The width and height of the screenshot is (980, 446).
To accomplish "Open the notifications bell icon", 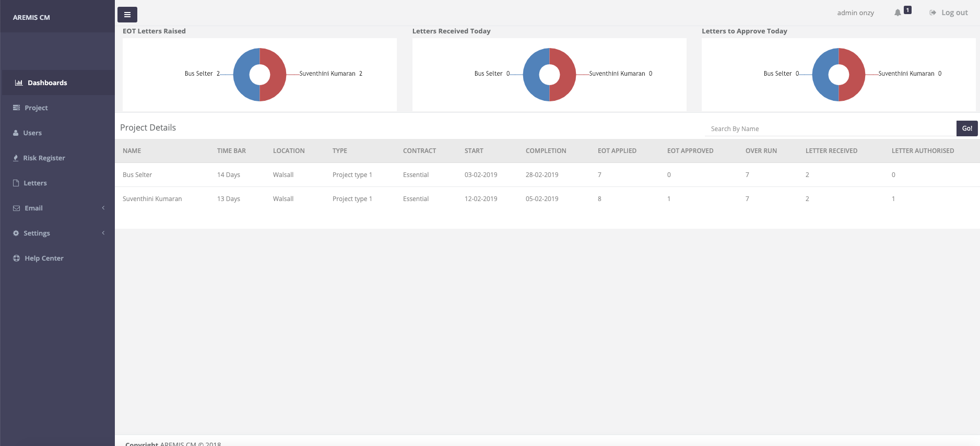I will [898, 13].
